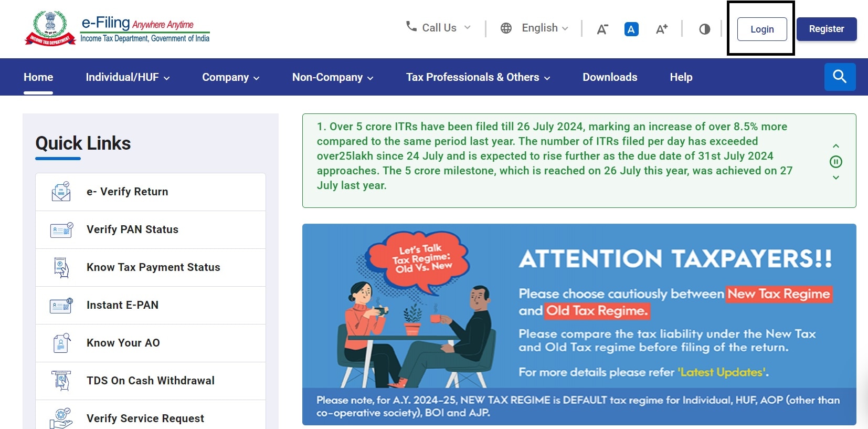Toggle the high contrast mode
This screenshot has height=429, width=868.
(x=704, y=29)
